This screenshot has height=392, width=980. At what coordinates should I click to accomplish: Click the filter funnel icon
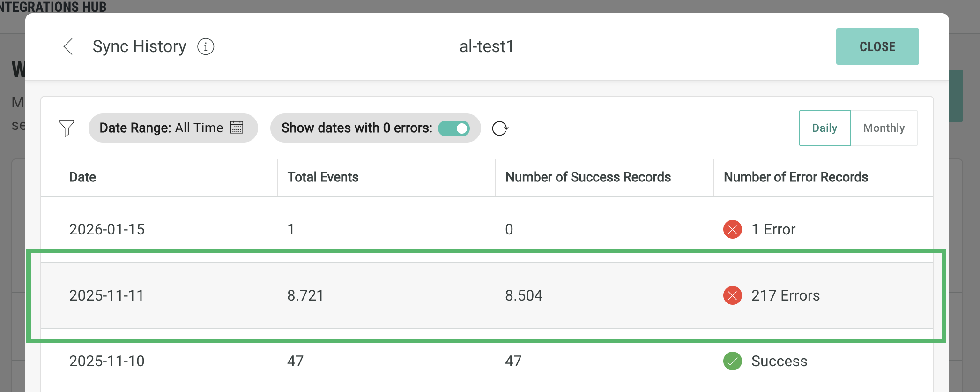point(67,128)
